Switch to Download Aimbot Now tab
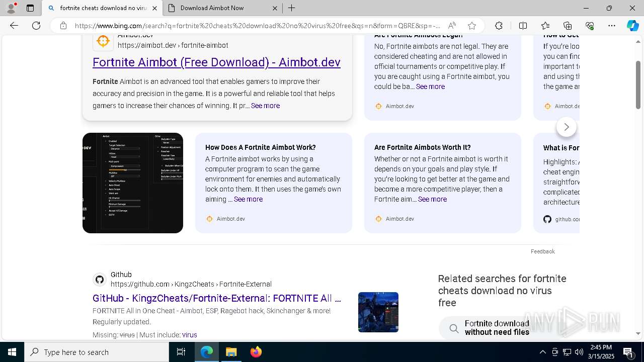644x362 pixels. (222, 8)
